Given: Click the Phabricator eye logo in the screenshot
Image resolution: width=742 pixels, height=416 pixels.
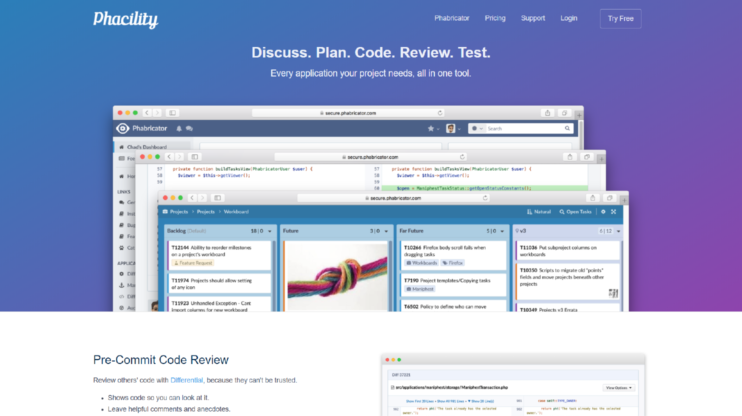Looking at the screenshot, I should coord(123,128).
